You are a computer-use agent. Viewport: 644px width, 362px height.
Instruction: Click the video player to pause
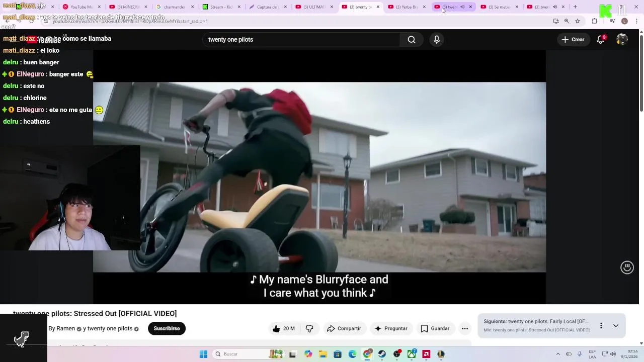click(x=319, y=177)
